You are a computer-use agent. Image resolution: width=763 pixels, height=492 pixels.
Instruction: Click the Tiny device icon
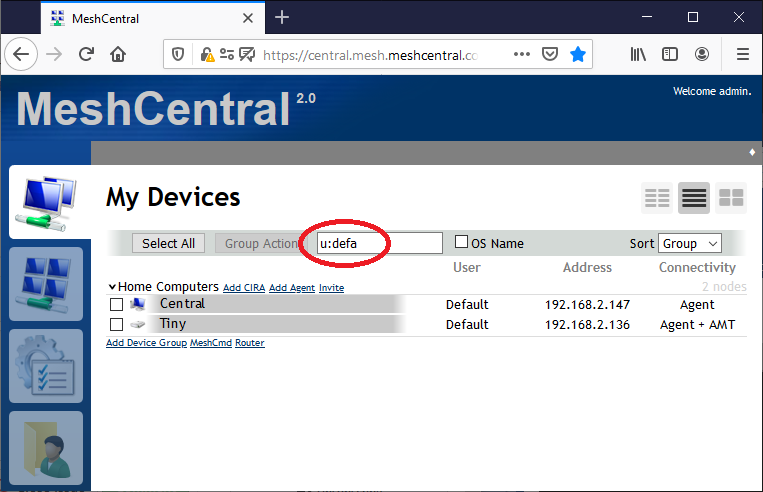pyautogui.click(x=138, y=324)
